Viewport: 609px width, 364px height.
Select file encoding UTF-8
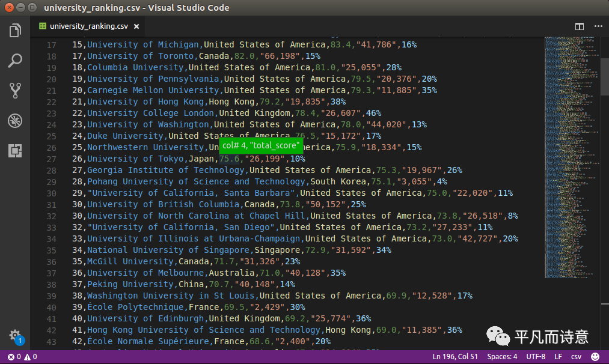coord(535,357)
